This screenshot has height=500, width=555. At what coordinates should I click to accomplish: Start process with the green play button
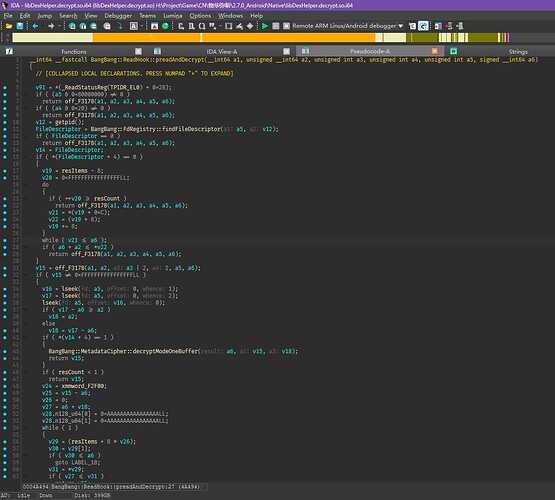pos(265,26)
